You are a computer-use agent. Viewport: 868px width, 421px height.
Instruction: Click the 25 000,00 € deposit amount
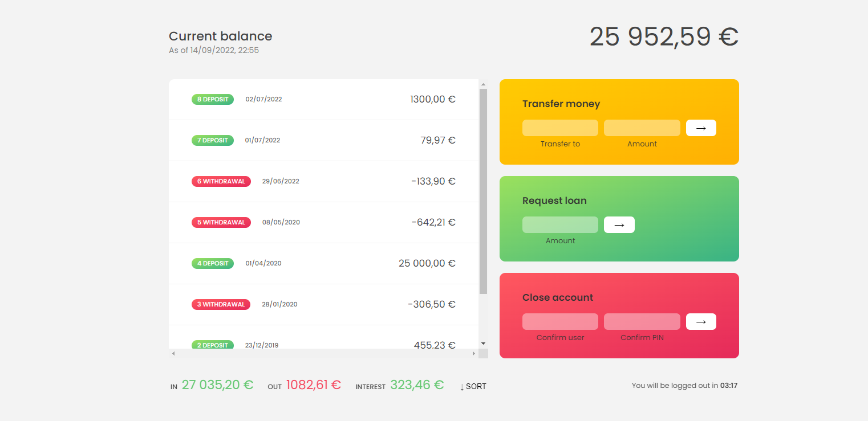point(427,263)
